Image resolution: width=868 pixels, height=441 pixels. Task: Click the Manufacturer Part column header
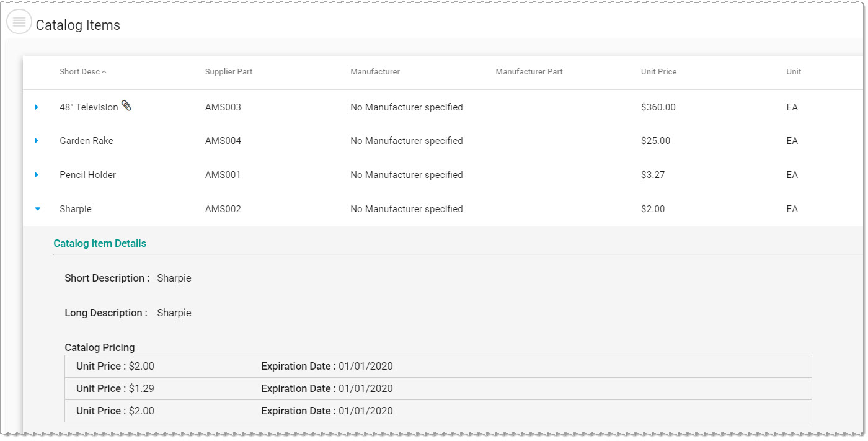click(x=529, y=72)
